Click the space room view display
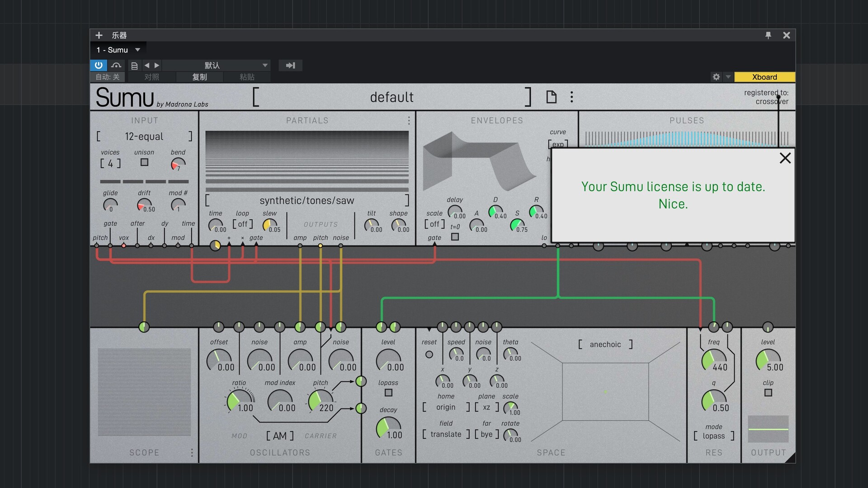The image size is (868, 488). [x=605, y=391]
